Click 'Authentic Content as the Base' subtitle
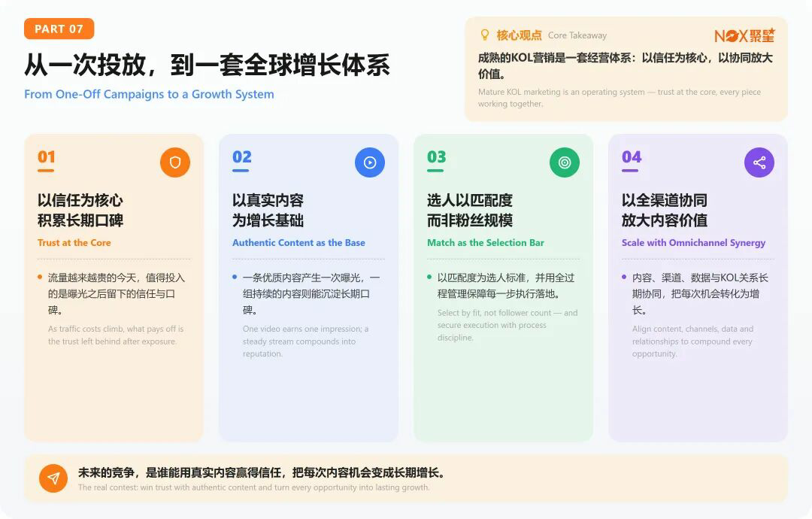This screenshot has width=812, height=519. [298, 242]
